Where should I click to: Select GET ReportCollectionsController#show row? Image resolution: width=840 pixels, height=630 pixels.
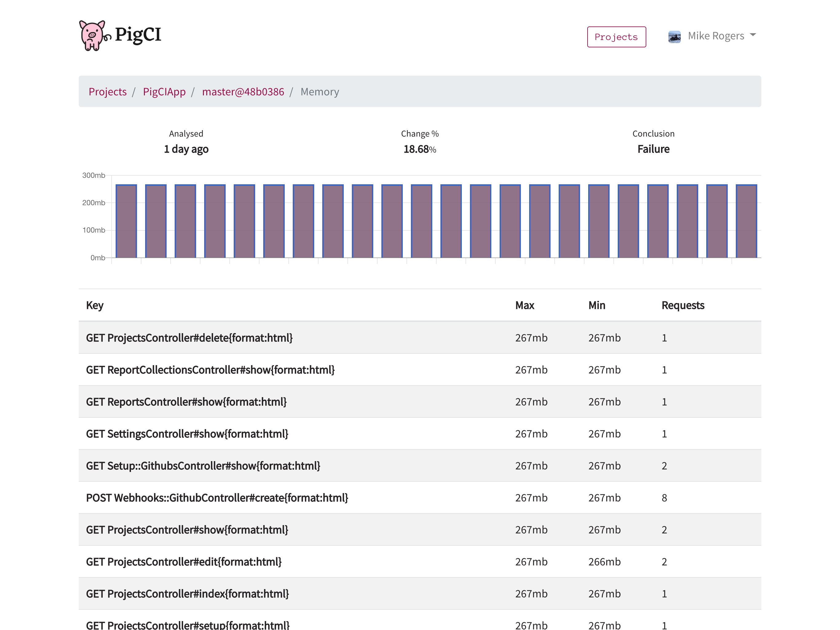click(x=210, y=369)
